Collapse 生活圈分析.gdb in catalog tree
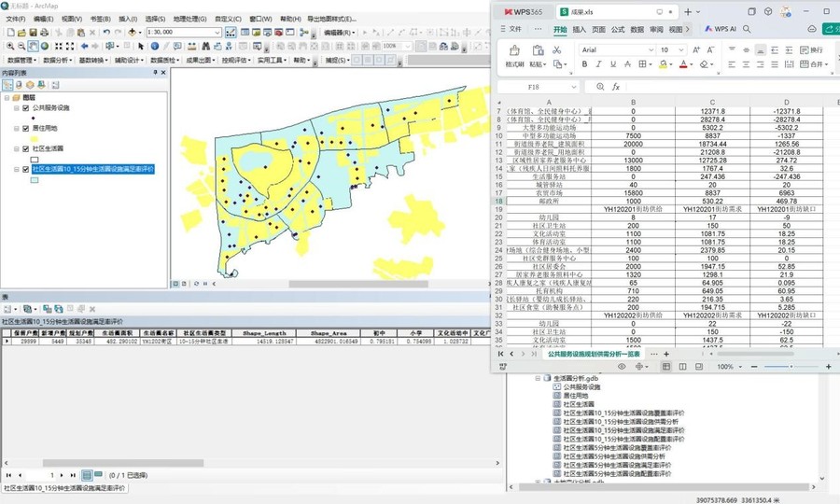Screen dimensions: 840x504 (538, 378)
